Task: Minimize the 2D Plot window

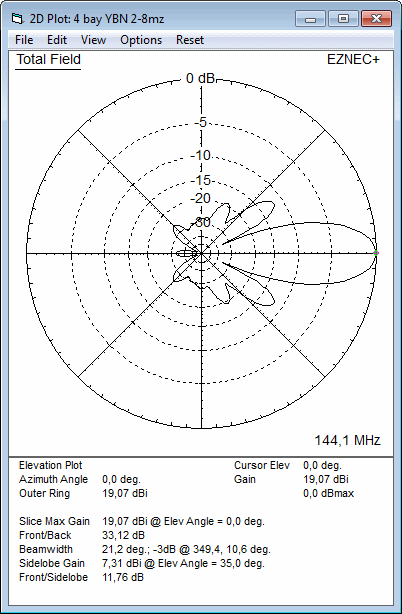Action: 310,19
